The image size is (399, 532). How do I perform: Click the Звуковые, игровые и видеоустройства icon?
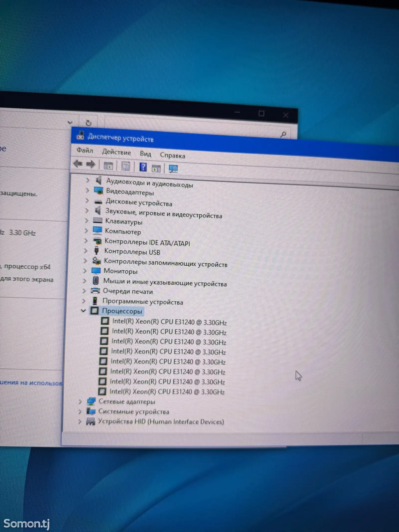point(98,211)
